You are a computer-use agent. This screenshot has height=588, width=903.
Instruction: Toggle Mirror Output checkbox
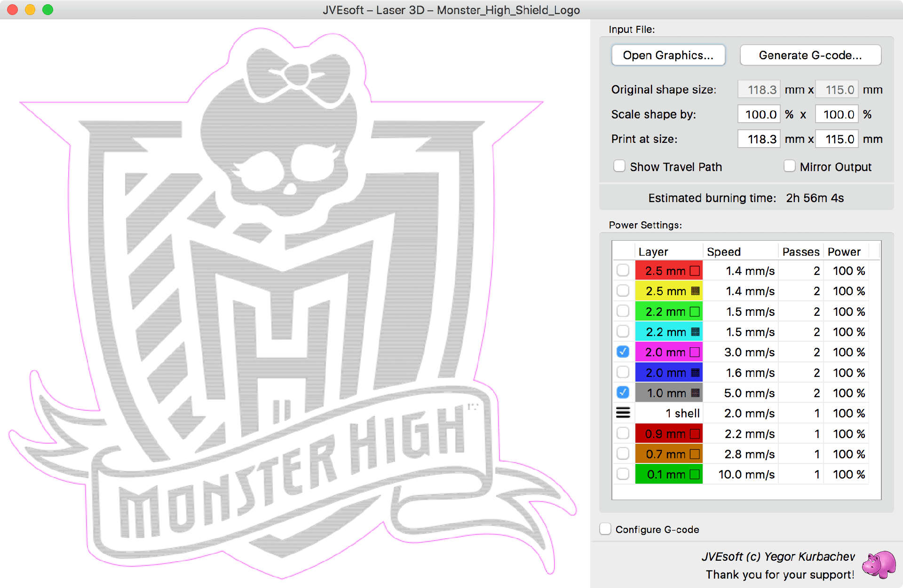(x=790, y=166)
